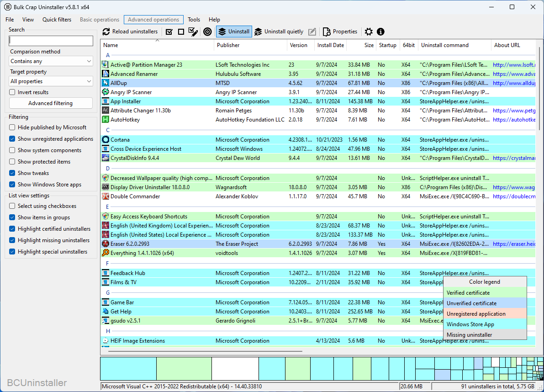Uncheck Show unregistered applications

coord(12,139)
